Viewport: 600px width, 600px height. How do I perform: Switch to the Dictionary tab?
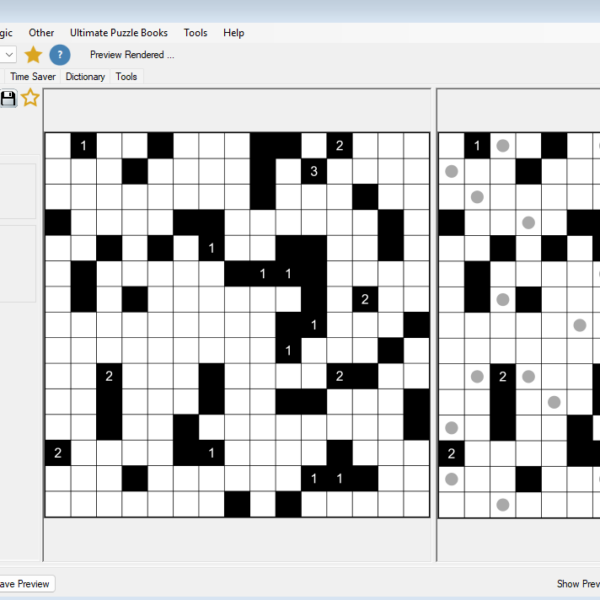[85, 76]
